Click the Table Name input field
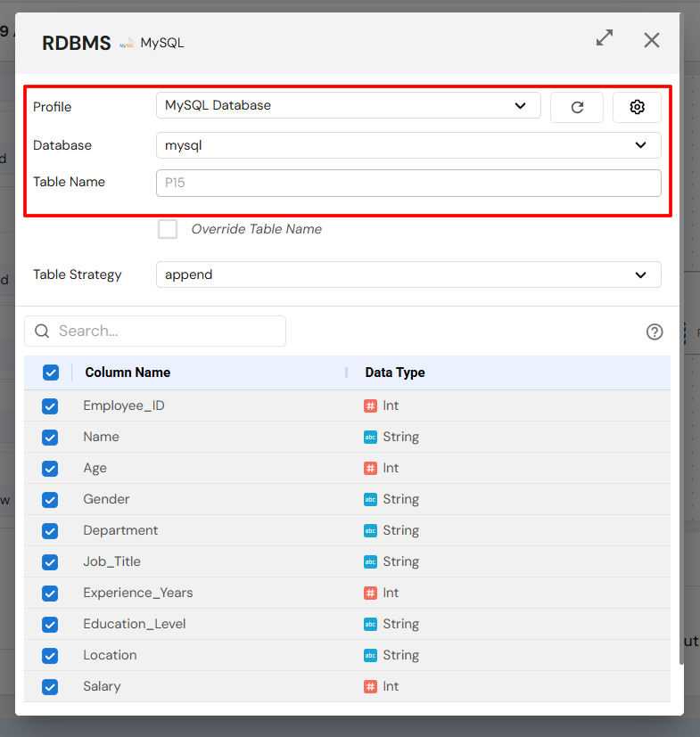The height and width of the screenshot is (737, 700). pyautogui.click(x=408, y=183)
